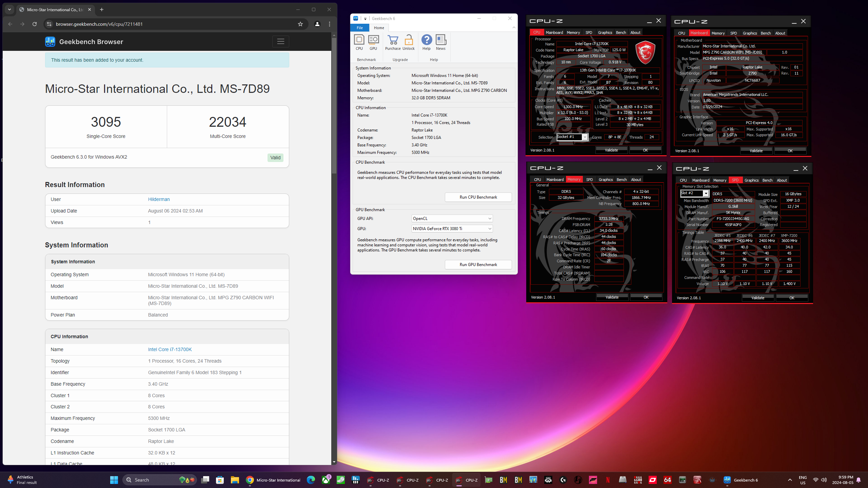Open the Intel Core i7-13700K link
Viewport: 868px width, 488px height.
(x=170, y=349)
